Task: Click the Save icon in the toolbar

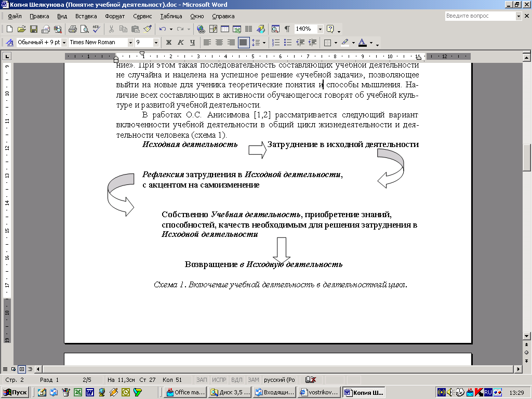Action: point(33,29)
